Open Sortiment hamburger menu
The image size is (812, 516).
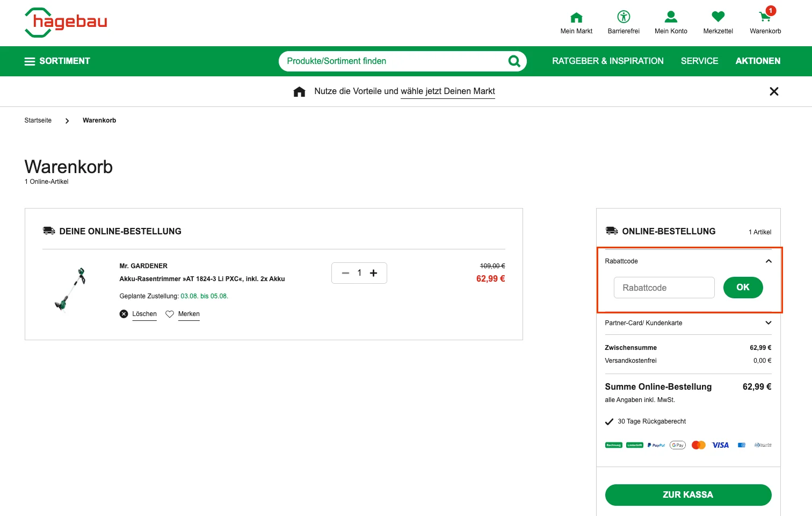click(x=57, y=61)
